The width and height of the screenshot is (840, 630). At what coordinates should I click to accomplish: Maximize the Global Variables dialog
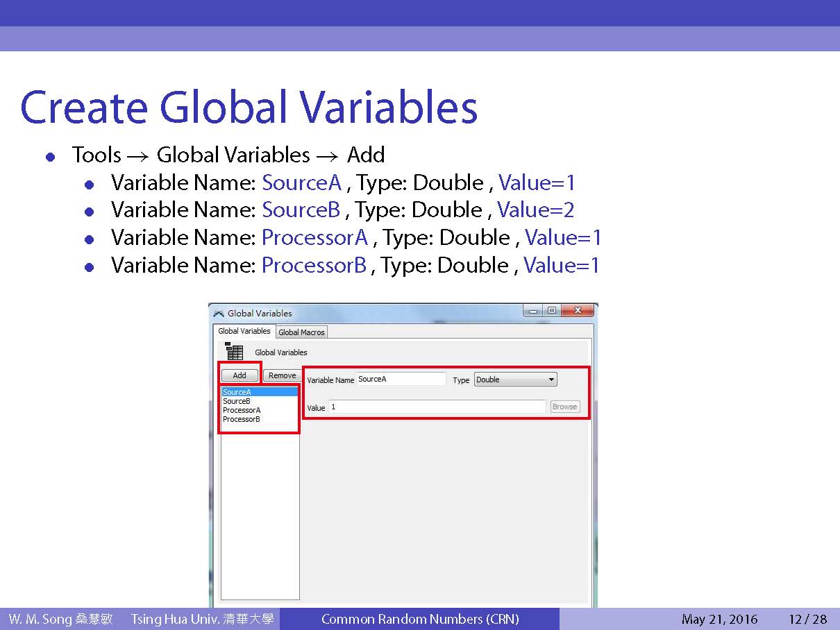551,311
